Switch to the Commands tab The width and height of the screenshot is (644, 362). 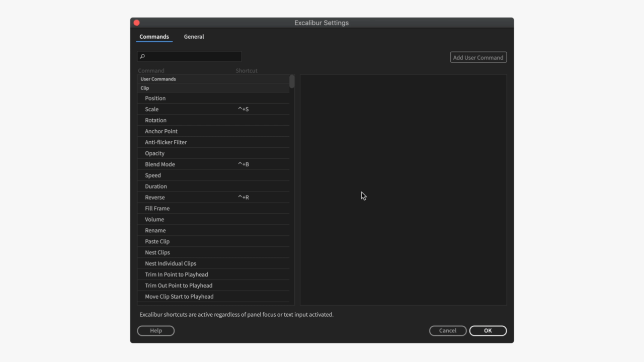(154, 37)
